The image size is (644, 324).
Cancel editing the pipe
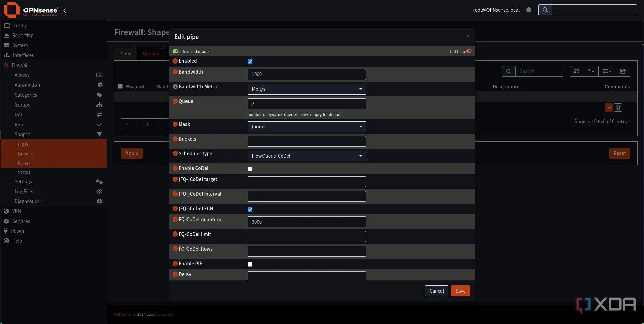pos(436,291)
